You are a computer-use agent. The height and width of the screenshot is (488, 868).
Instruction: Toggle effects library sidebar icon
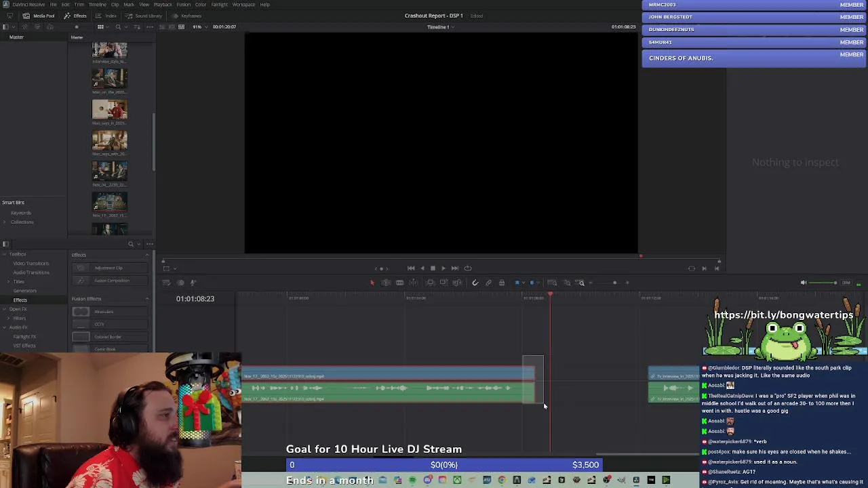click(x=5, y=244)
